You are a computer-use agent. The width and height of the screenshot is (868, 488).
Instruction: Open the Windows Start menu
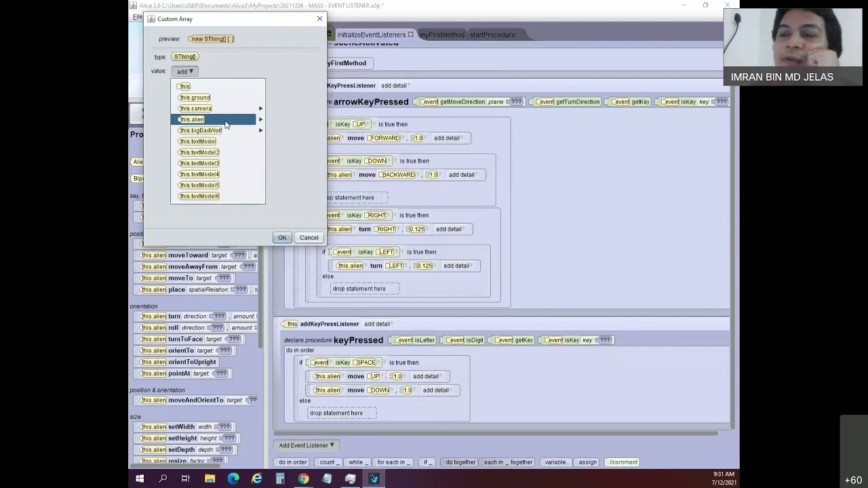[x=139, y=479]
